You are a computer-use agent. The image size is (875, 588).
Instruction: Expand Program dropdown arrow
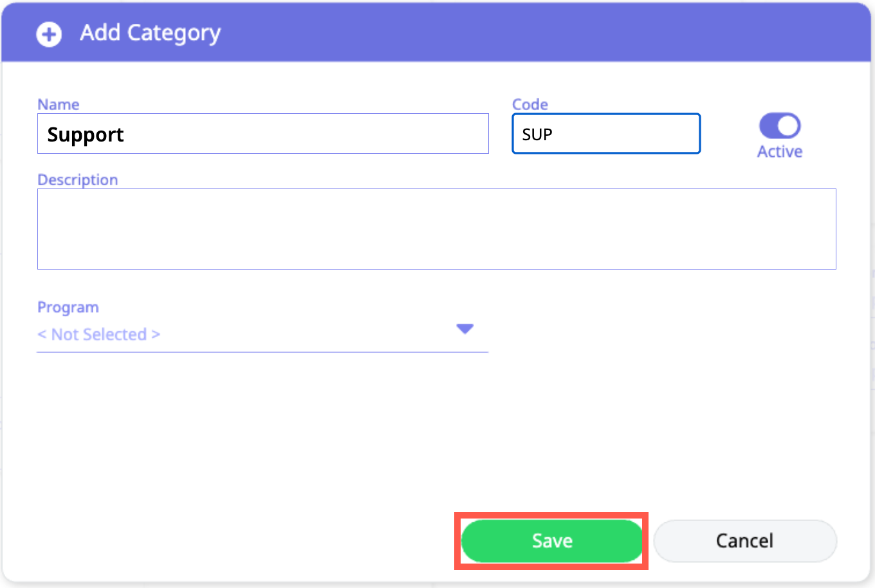click(x=465, y=329)
